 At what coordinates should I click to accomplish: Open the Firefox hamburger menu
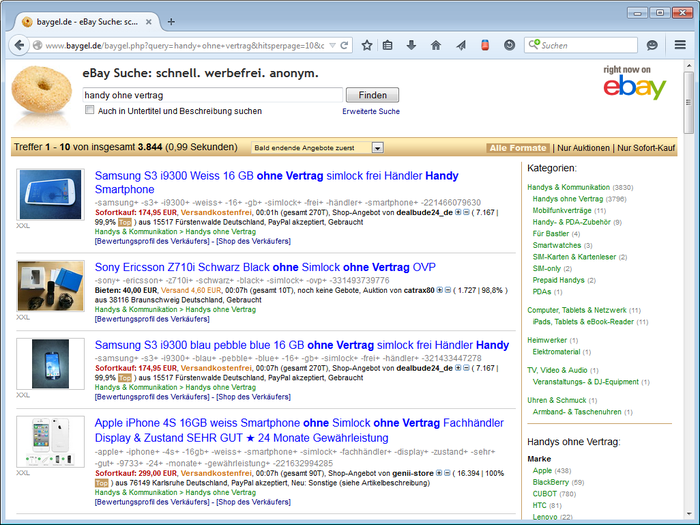(x=680, y=45)
